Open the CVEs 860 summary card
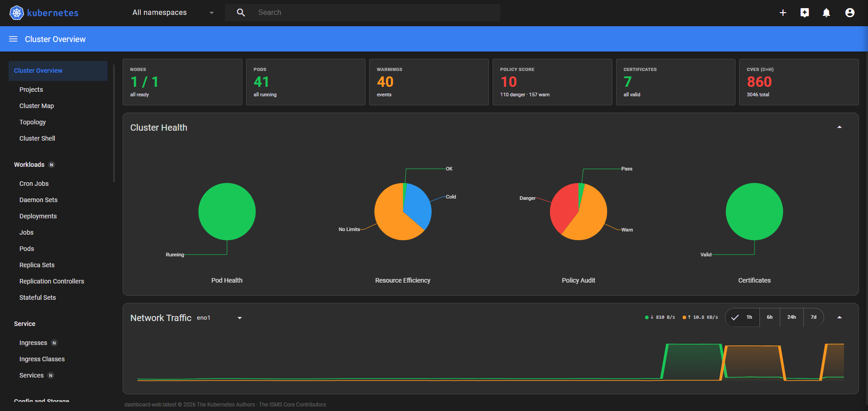Image resolution: width=868 pixels, height=411 pixels. 799,82
